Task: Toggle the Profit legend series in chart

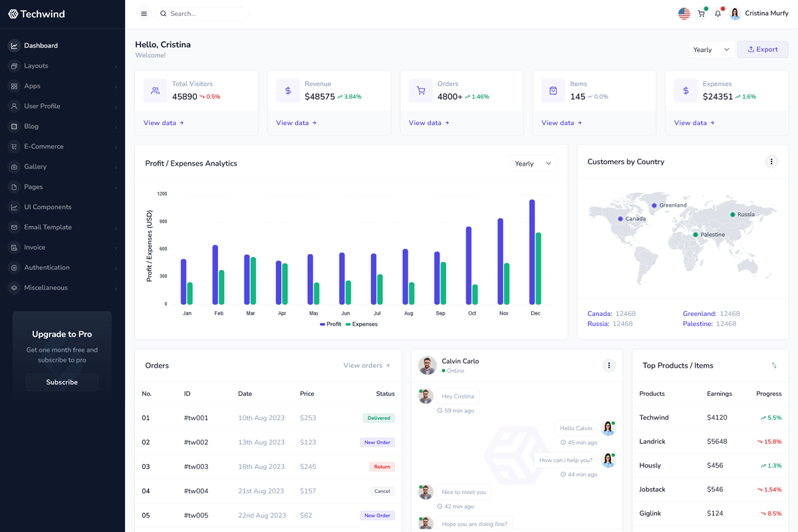Action: pyautogui.click(x=331, y=324)
